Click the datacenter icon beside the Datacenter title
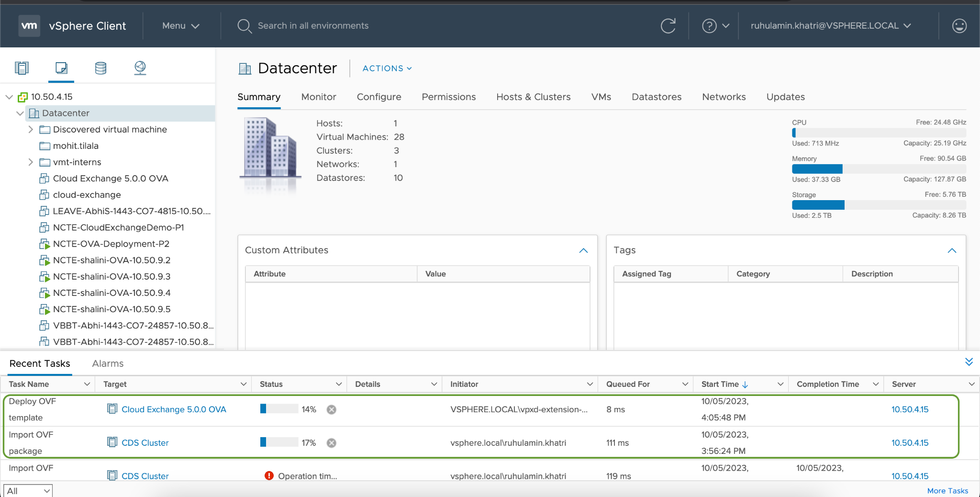 click(245, 69)
